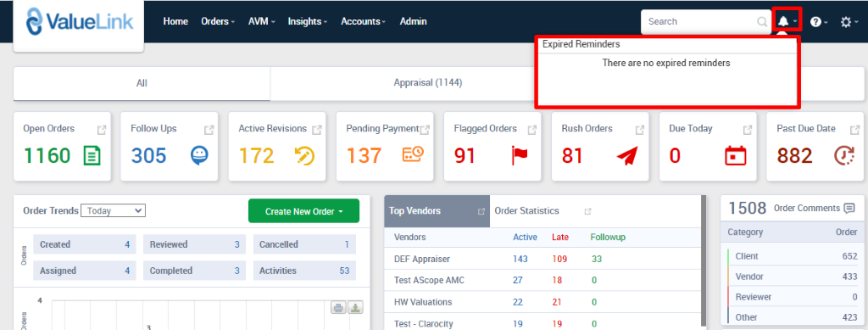Go to the Home page

pyautogui.click(x=175, y=21)
